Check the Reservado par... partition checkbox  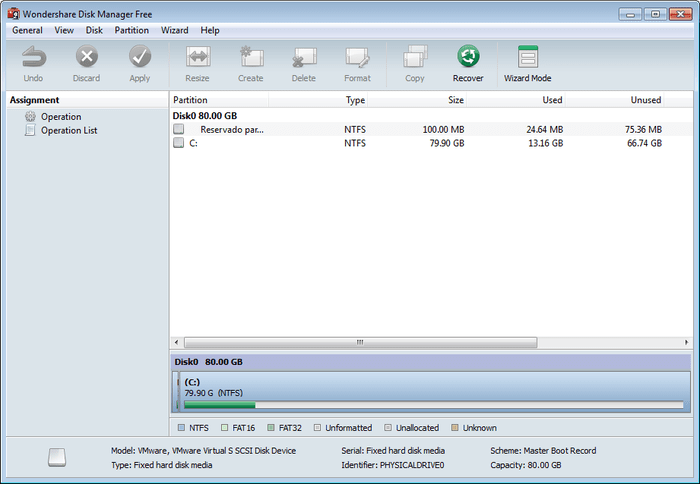click(179, 129)
